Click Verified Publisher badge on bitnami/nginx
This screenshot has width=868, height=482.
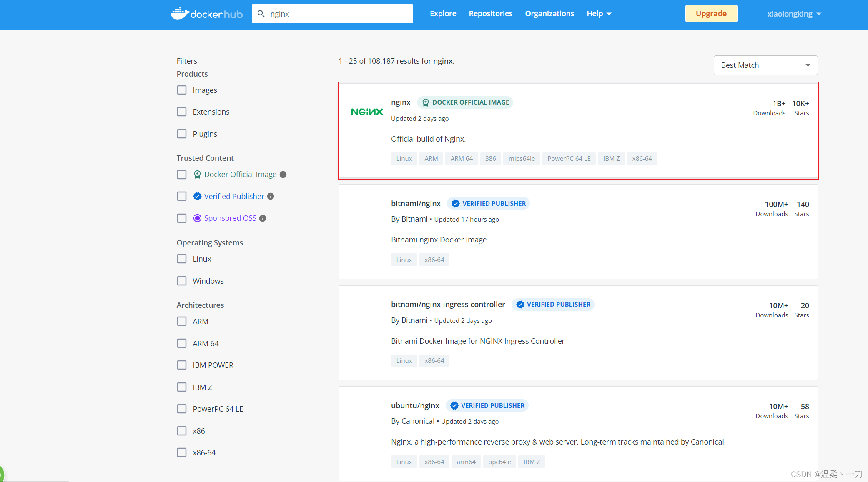488,204
